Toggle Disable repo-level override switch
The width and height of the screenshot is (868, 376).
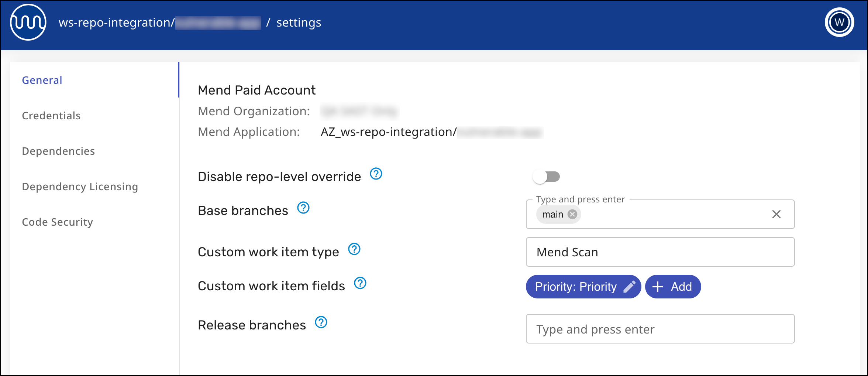pos(546,177)
